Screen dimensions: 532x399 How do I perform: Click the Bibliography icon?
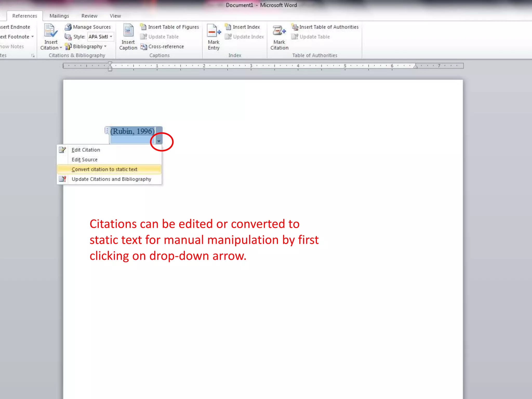pyautogui.click(x=68, y=46)
